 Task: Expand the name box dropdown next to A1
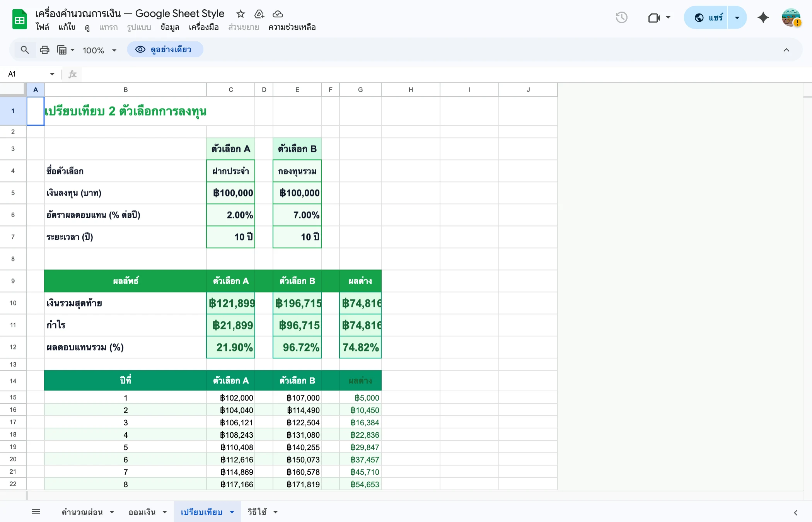click(x=52, y=74)
